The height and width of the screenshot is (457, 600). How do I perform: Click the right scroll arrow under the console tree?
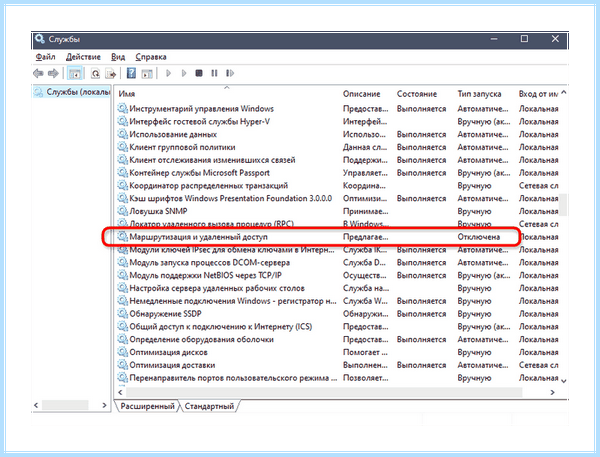104,405
